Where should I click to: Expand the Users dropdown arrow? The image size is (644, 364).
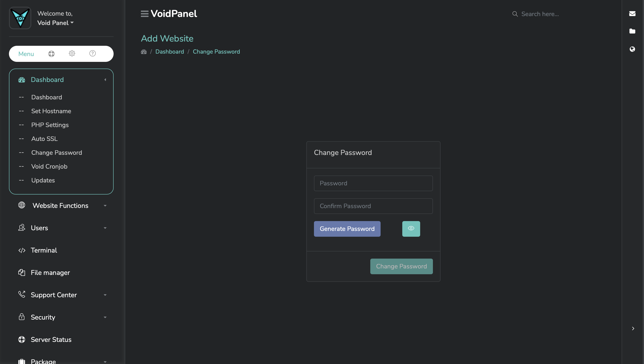[x=105, y=228]
